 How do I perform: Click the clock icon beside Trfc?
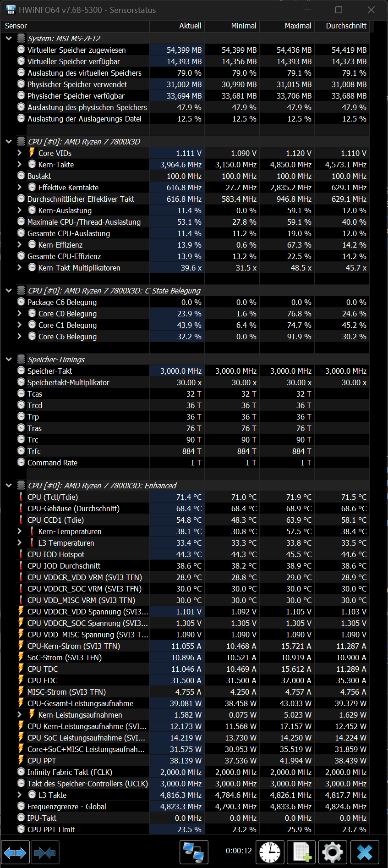click(21, 451)
